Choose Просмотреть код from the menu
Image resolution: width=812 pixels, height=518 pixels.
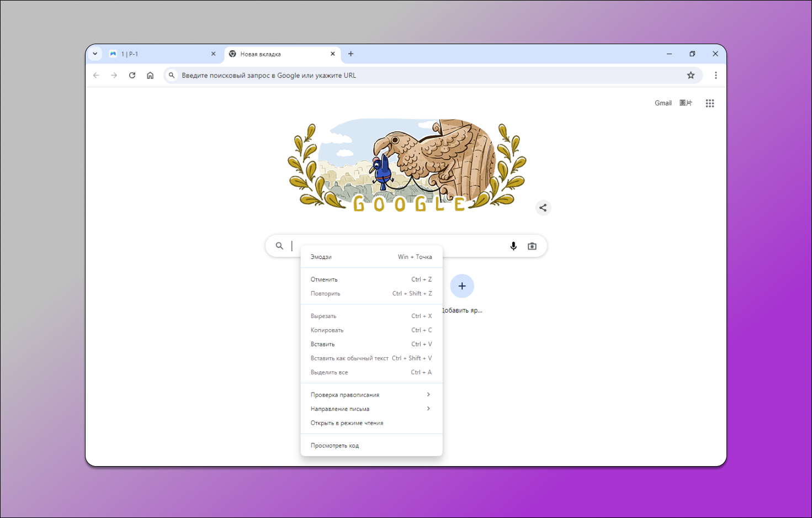click(334, 445)
